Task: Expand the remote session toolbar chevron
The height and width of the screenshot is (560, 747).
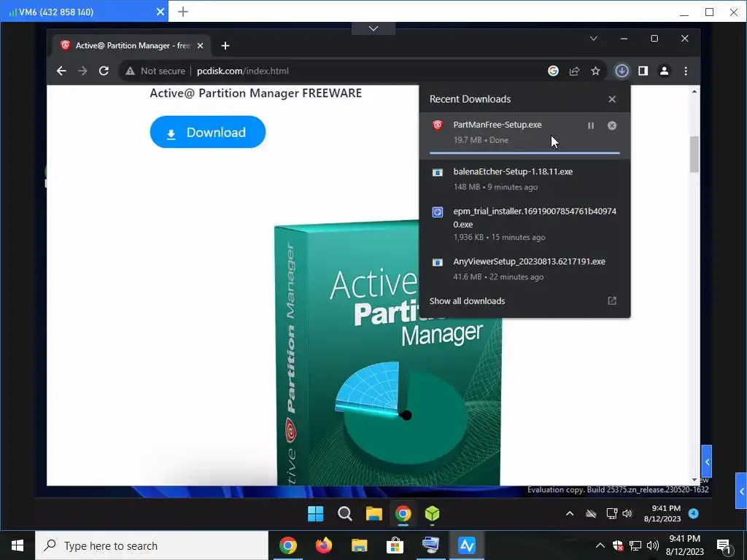Action: point(373,28)
